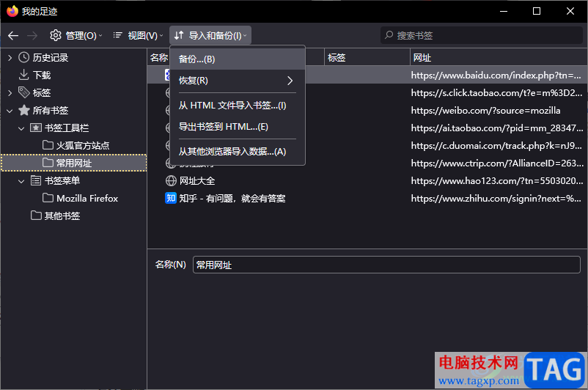Click the folder icon beside 火狐官方站点
This screenshot has width=588, height=390.
48,145
